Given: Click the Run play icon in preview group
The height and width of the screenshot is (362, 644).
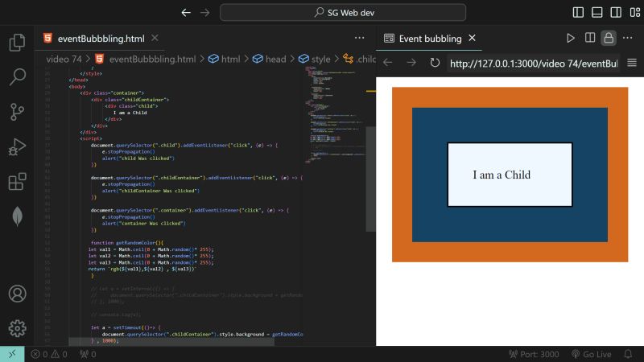Looking at the screenshot, I should click(571, 38).
